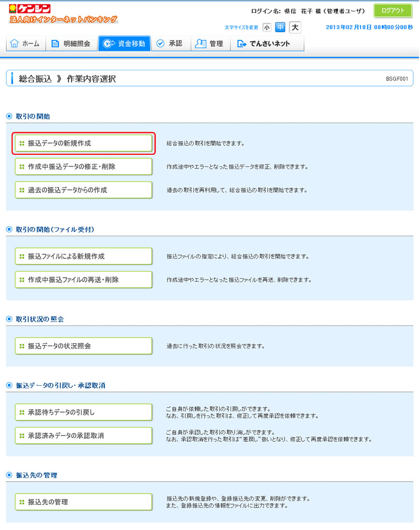
Task: Click 振込データの新規作成 button
Action: (83, 143)
